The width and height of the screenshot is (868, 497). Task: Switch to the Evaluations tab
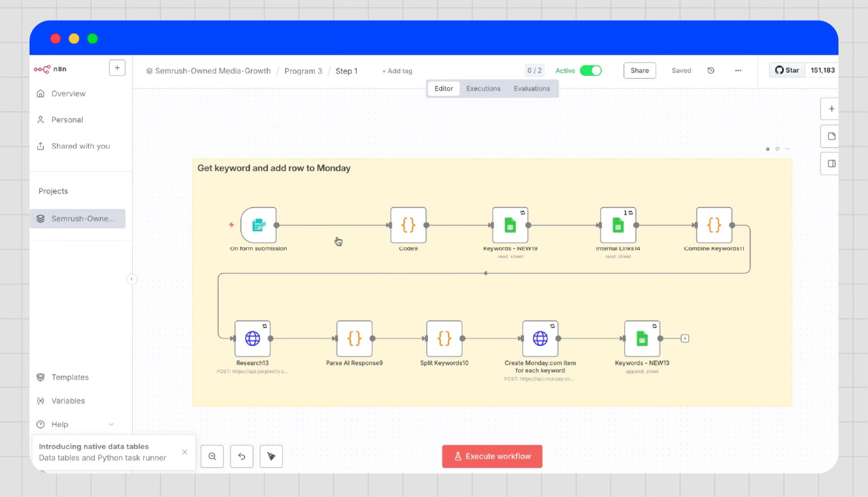[x=532, y=89]
